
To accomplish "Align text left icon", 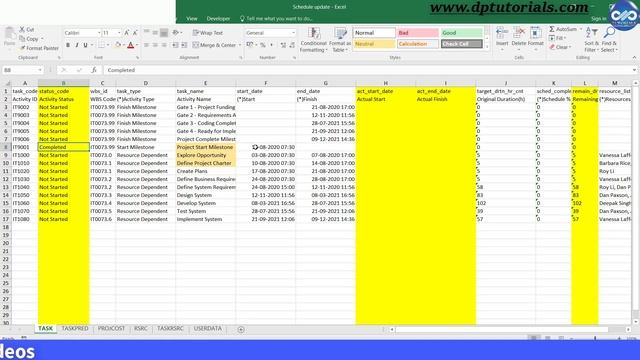I will tap(147, 45).
